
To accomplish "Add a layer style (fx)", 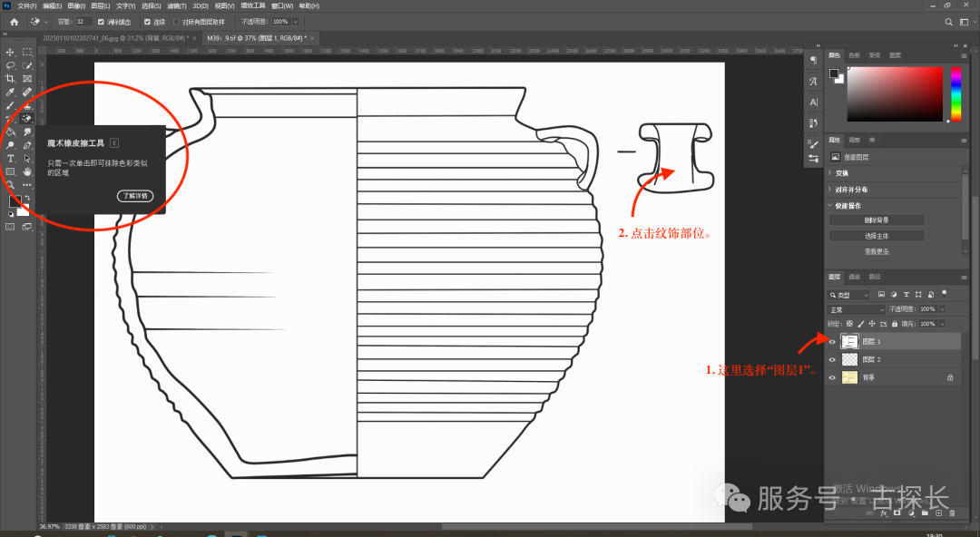I will [x=884, y=513].
